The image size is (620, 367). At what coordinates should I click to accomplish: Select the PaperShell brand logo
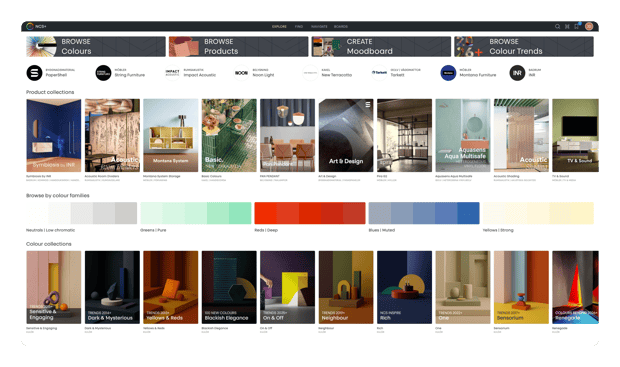point(34,73)
